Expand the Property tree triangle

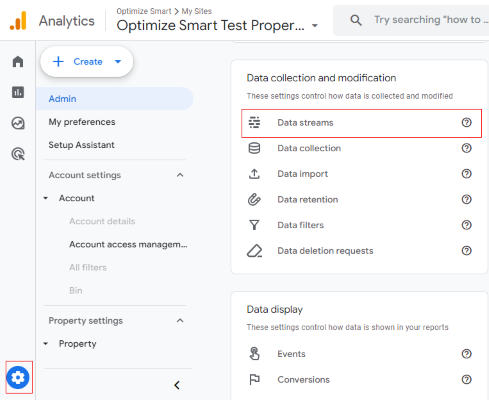(x=46, y=344)
